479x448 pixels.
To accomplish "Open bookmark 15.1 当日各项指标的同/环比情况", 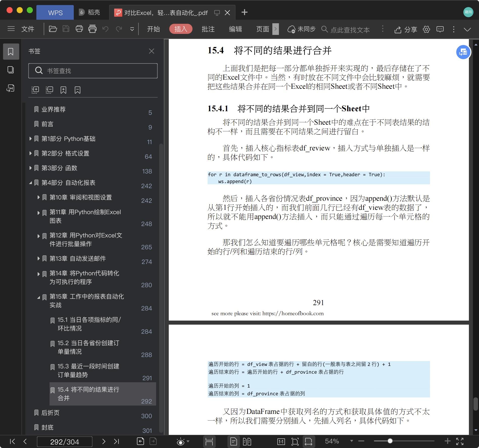I will point(89,324).
